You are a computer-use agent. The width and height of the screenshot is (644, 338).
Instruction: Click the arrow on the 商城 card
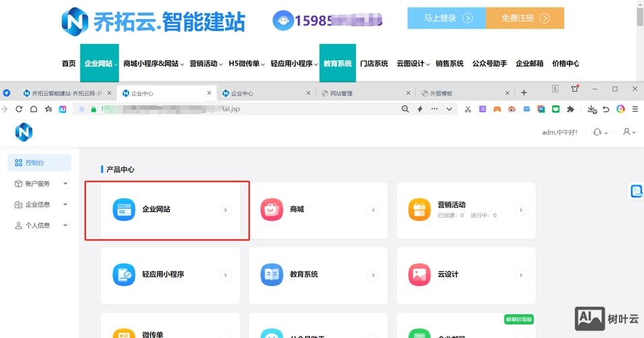coord(373,210)
